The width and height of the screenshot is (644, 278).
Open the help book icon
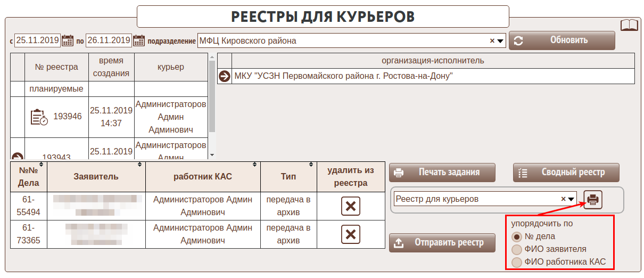click(x=629, y=26)
